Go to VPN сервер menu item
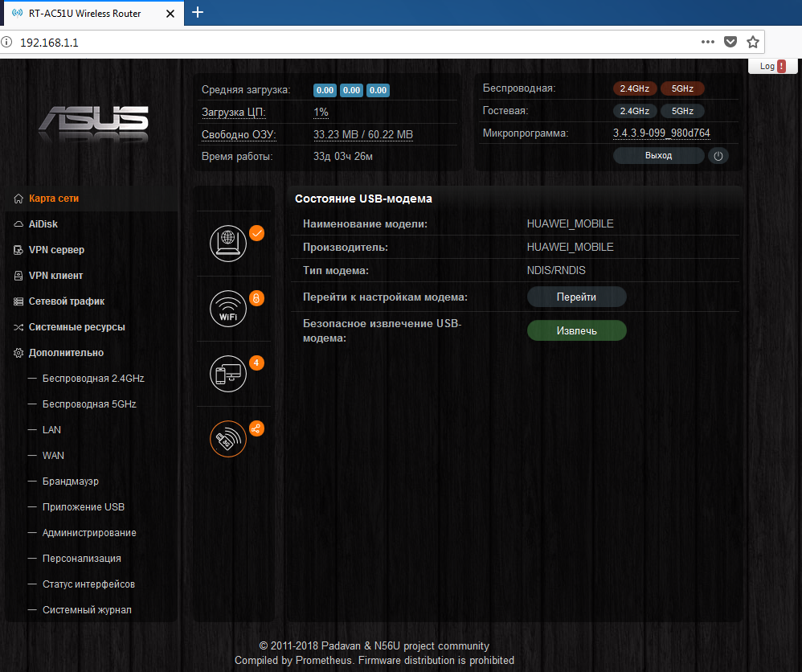The width and height of the screenshot is (802, 672). tap(56, 250)
